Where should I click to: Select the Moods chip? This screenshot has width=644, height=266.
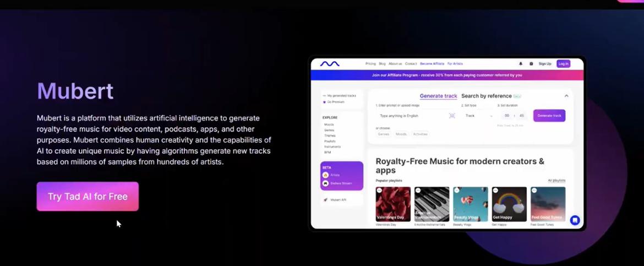point(401,134)
